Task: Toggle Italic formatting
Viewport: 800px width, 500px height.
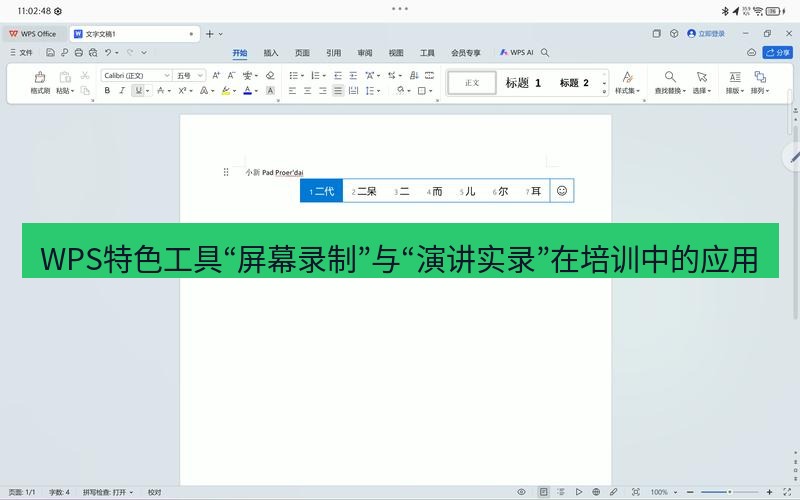Action: tap(122, 91)
